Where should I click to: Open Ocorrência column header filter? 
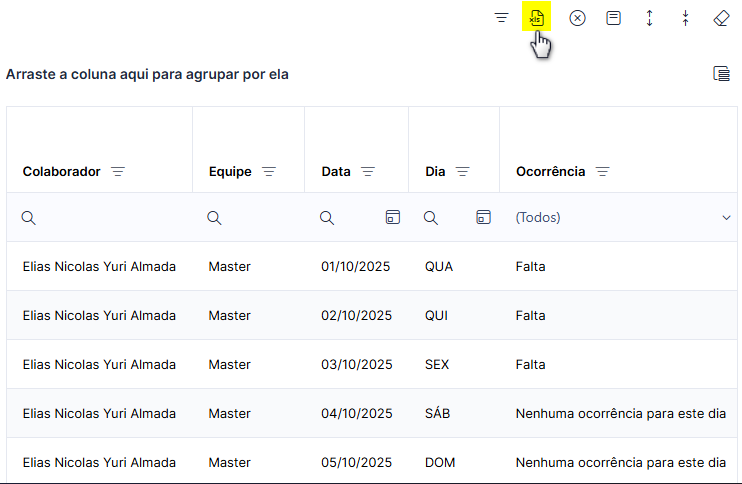pyautogui.click(x=602, y=171)
